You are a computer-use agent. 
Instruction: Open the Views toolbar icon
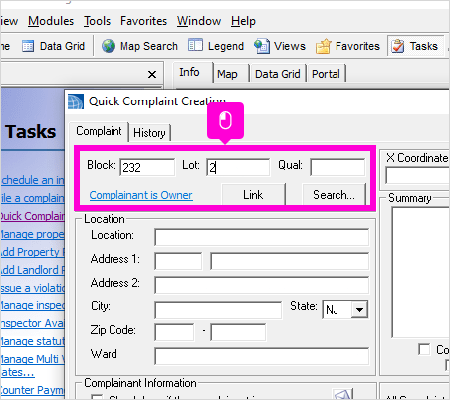tap(262, 46)
